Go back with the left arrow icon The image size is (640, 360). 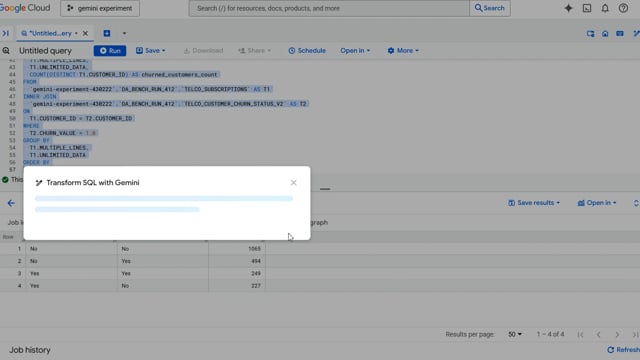pos(11,203)
